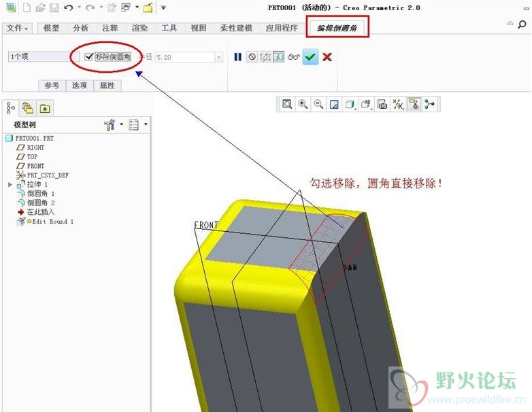Select 倒圆角 2 in the model tree

click(36, 203)
